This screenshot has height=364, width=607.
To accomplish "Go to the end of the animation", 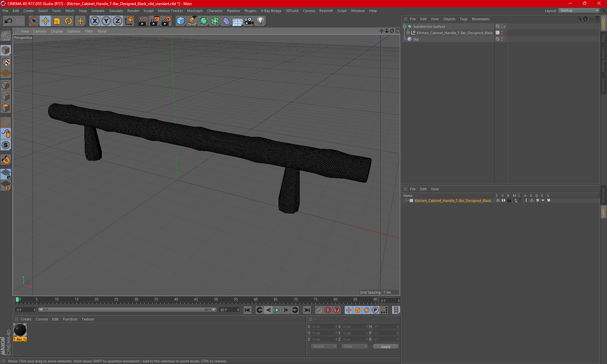I will (x=307, y=310).
